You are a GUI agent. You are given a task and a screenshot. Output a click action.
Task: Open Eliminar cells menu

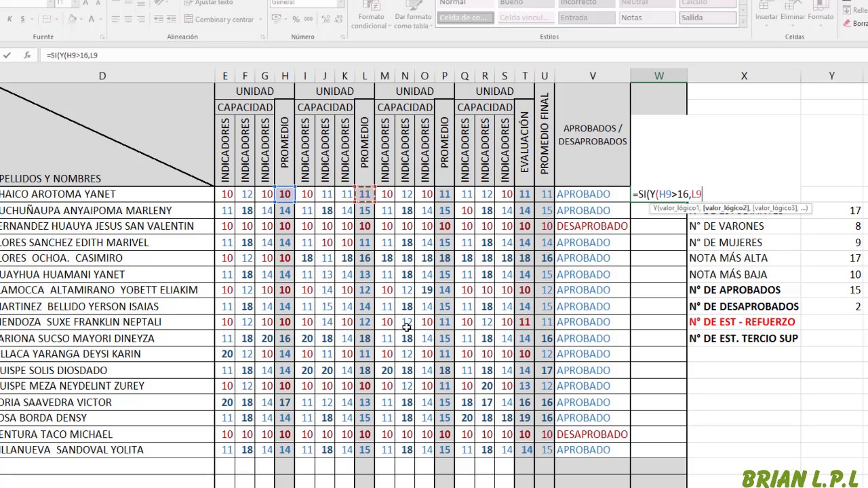793,14
